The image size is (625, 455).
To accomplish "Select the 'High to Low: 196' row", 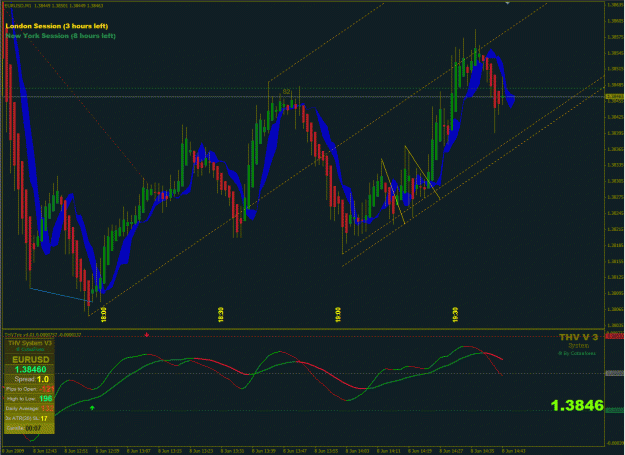I will (x=29, y=398).
